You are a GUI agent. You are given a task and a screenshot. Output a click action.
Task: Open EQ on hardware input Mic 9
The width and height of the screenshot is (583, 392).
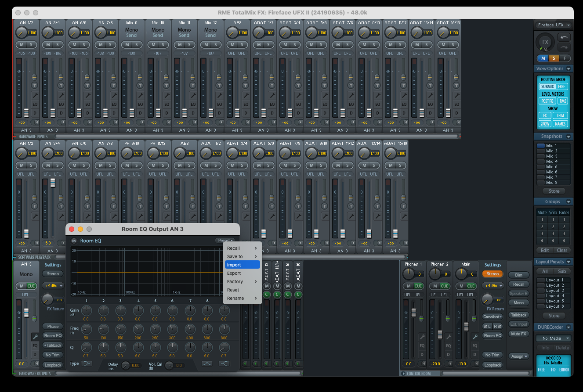(141, 104)
